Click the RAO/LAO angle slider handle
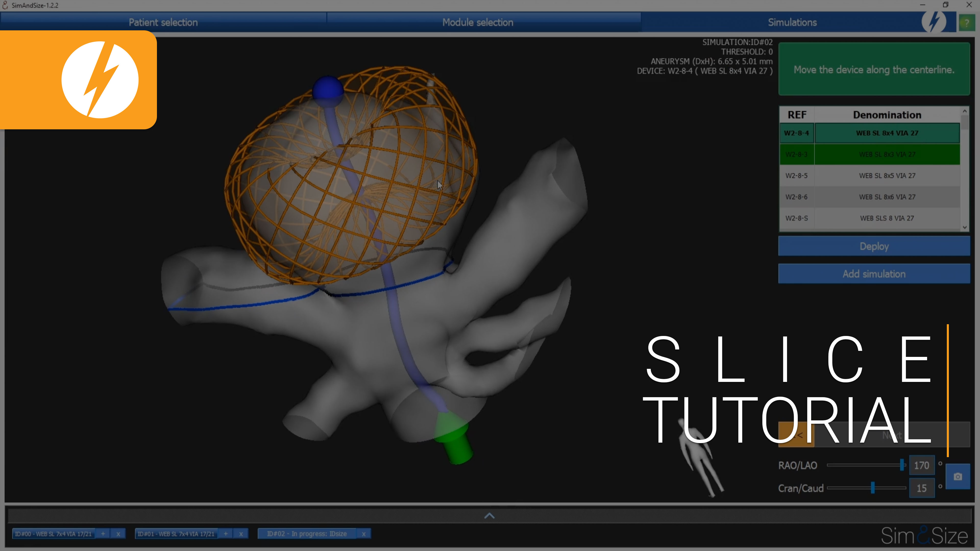The width and height of the screenshot is (980, 551). click(902, 465)
